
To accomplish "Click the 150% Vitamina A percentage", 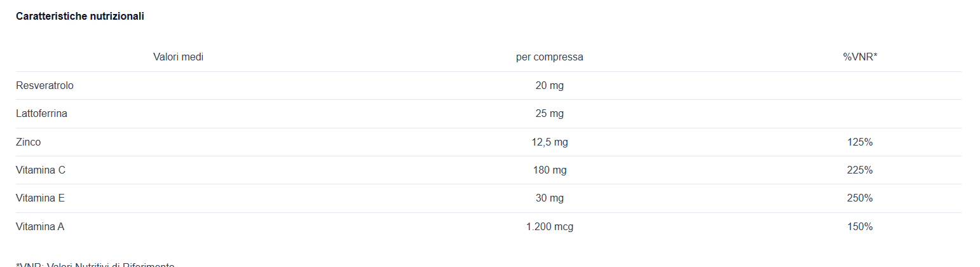I will pyautogui.click(x=860, y=226).
